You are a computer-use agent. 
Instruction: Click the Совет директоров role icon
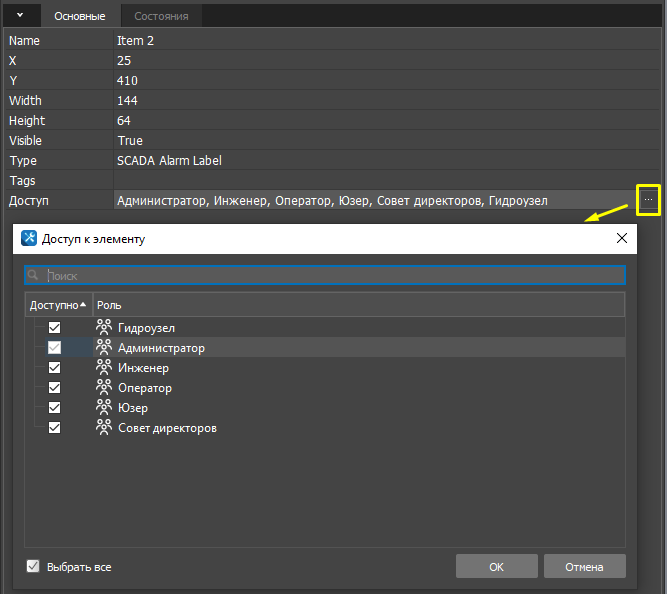(103, 428)
